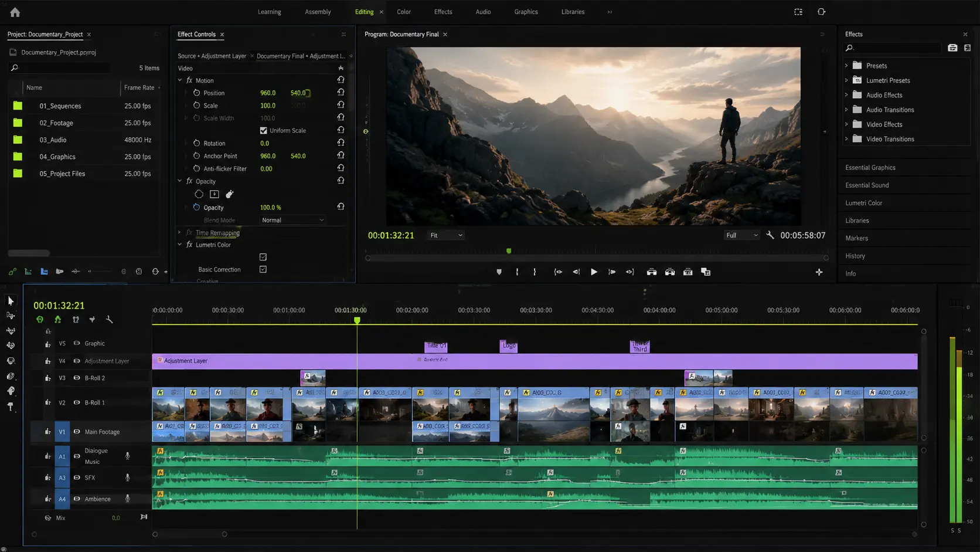This screenshot has width=980, height=552.
Task: Toggle the Basic Correction checkbox
Action: click(x=263, y=270)
